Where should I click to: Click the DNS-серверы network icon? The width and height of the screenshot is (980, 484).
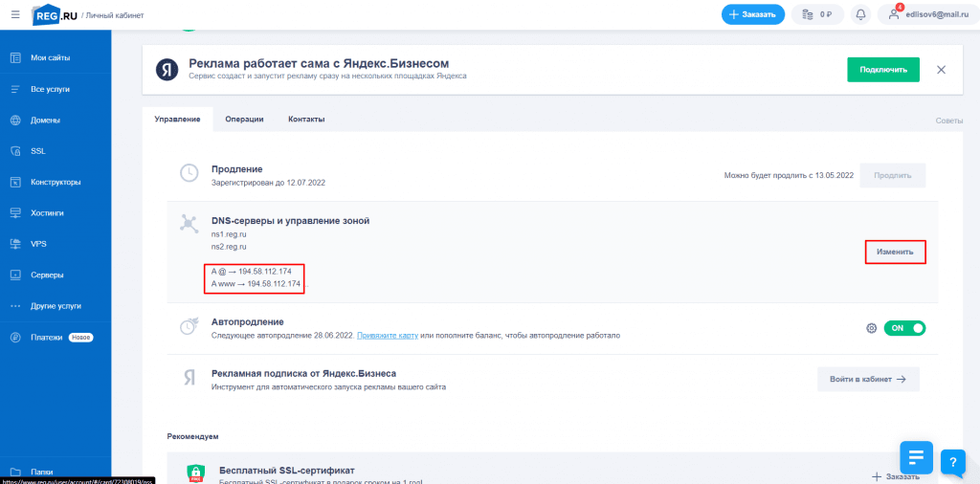click(x=189, y=223)
